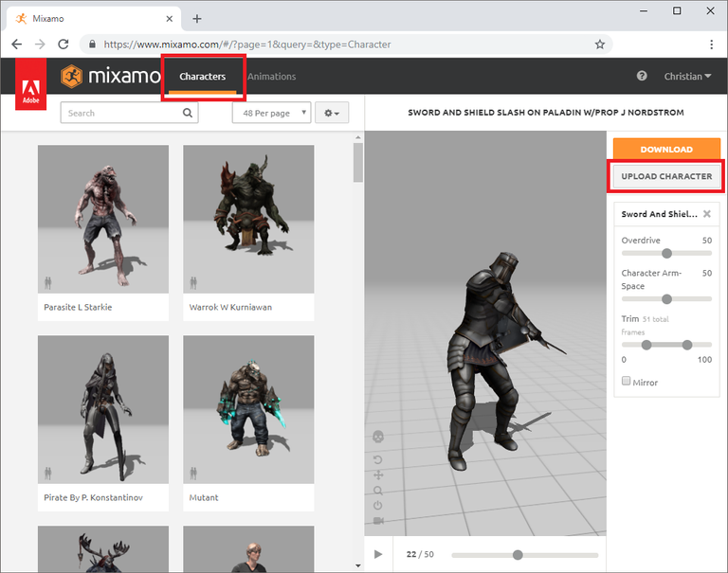This screenshot has height=573, width=728.
Task: Go forward in browser history
Action: point(41,45)
